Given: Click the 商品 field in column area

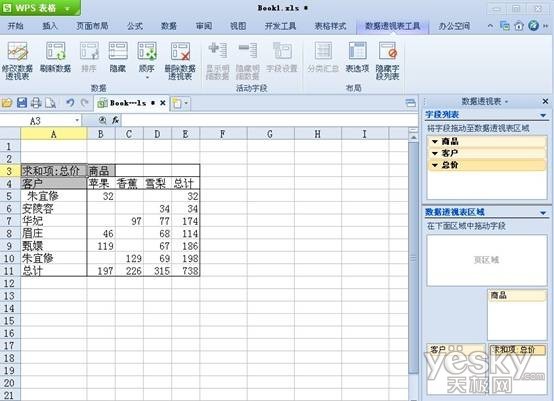Looking at the screenshot, I should (x=517, y=295).
